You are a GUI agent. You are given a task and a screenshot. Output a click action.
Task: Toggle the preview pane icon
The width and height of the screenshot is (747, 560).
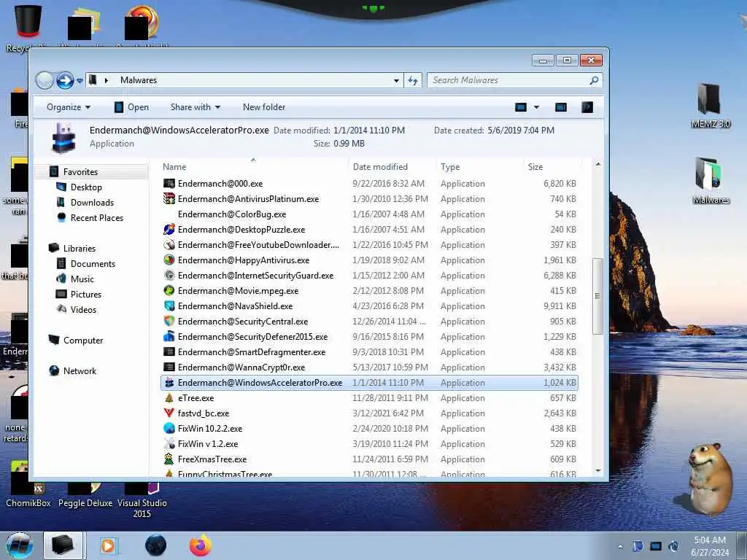point(561,107)
